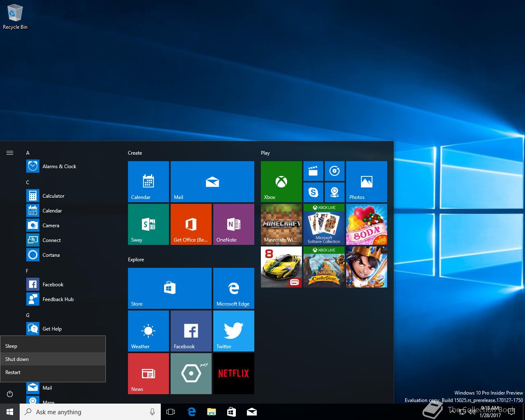Click the Explore group title
Viewport: 525px width, 420px height.
[x=136, y=260]
